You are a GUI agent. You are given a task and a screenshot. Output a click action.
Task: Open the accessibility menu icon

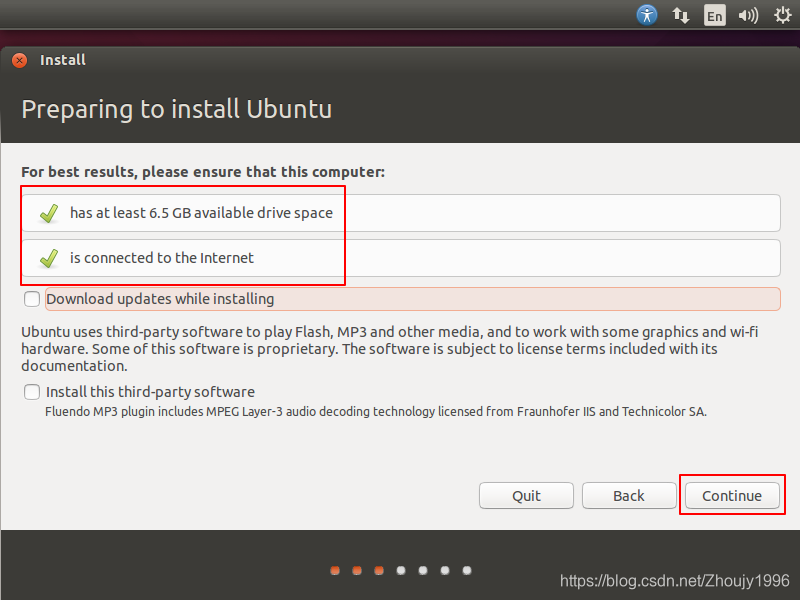pyautogui.click(x=646, y=15)
